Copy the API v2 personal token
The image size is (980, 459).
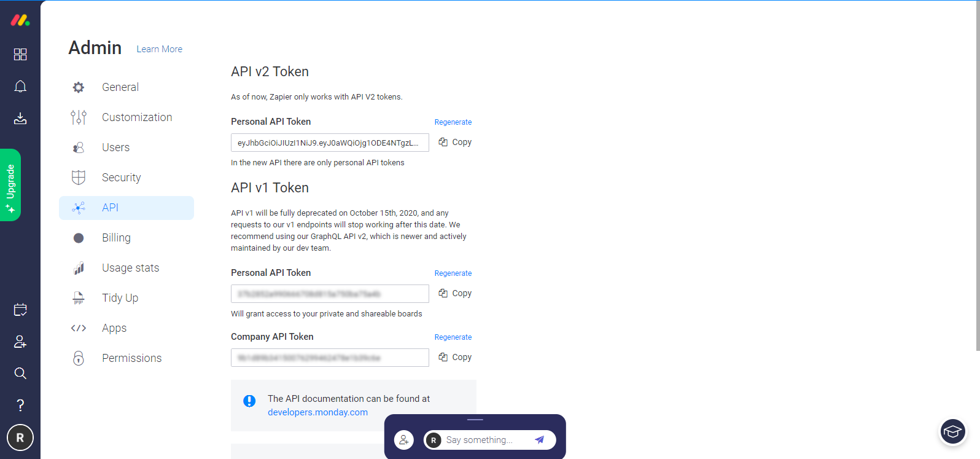[455, 142]
